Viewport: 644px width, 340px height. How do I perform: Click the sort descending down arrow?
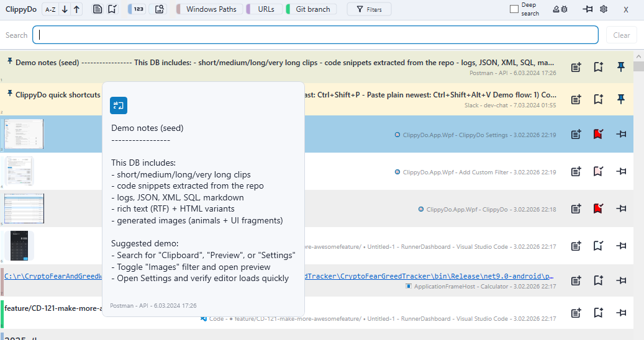pos(65,9)
